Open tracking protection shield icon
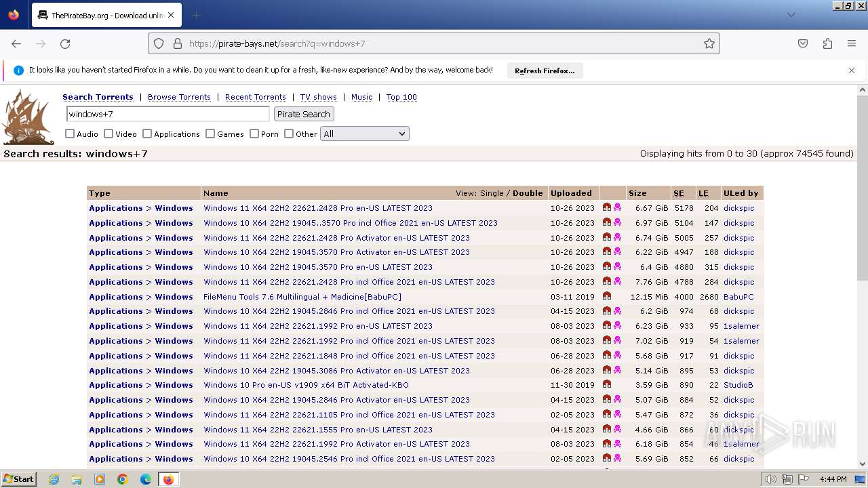Screen dimensions: 868x488 159,43
